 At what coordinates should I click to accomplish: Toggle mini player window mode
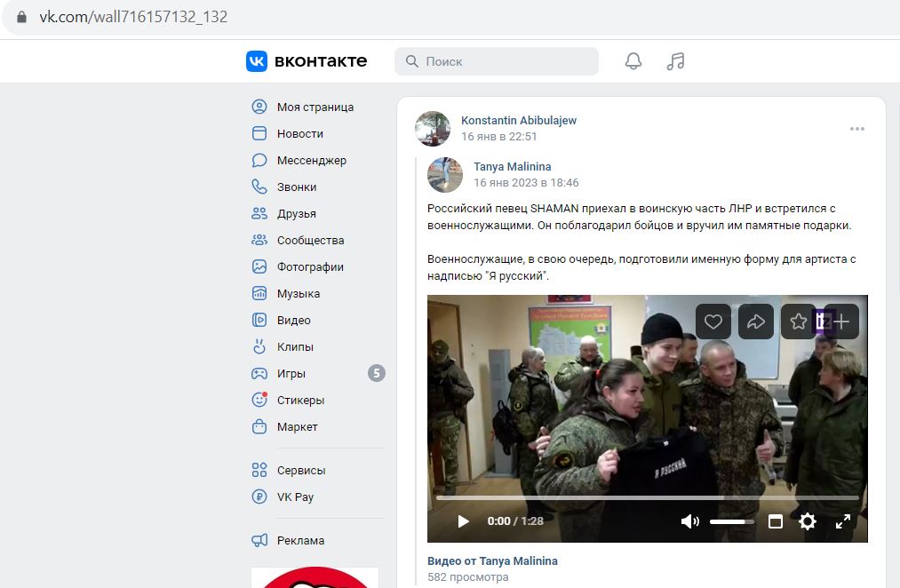tap(776, 520)
